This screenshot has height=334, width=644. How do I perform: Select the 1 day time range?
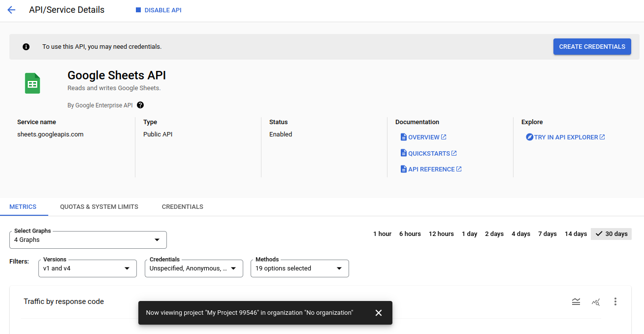(x=469, y=234)
